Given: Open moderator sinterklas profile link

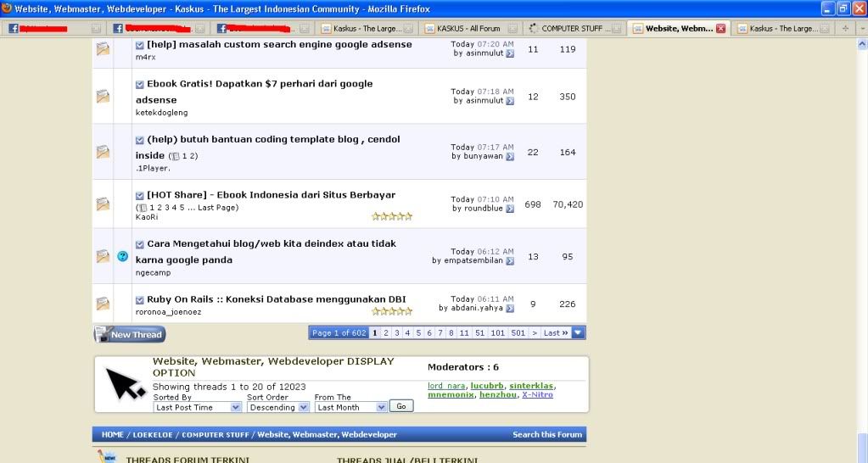Looking at the screenshot, I should pos(531,386).
